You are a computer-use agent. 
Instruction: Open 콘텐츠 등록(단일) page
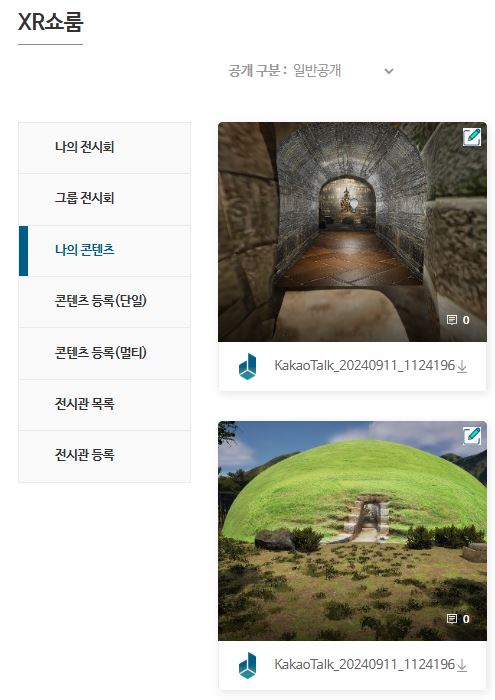pos(104,302)
